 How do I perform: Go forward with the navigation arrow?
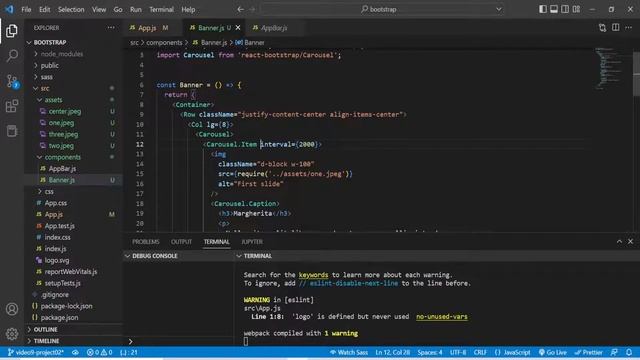tap(252, 9)
